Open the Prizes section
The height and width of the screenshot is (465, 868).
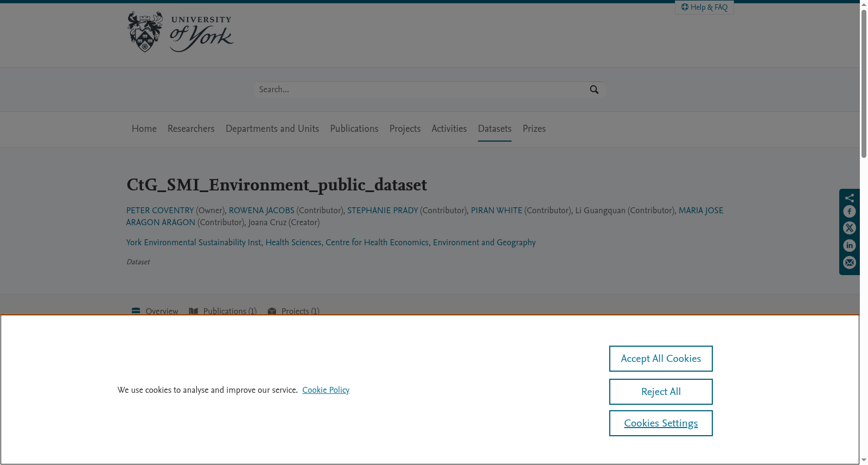(534, 129)
